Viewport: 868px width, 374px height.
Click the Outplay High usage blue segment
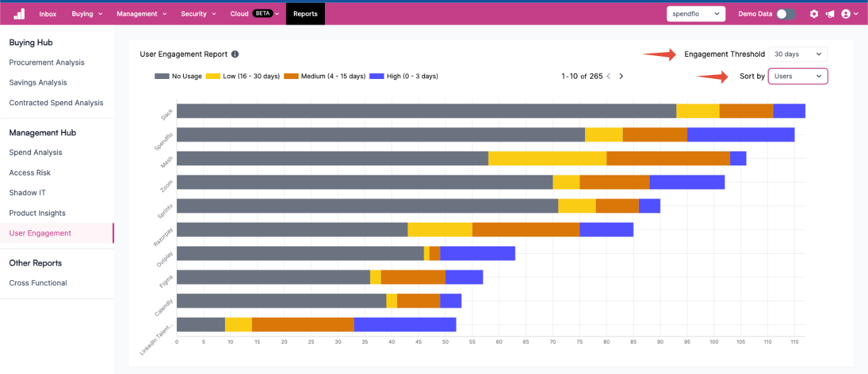(x=478, y=253)
